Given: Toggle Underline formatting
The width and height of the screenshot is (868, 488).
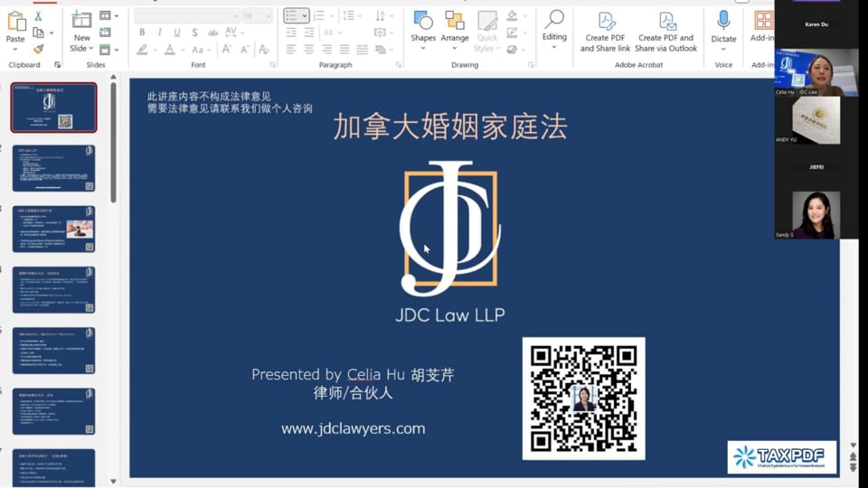Looking at the screenshot, I should [177, 33].
